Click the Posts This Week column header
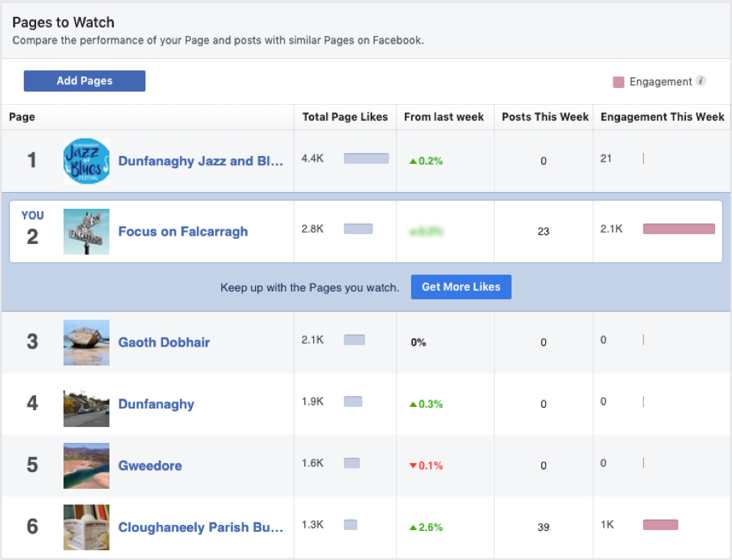The width and height of the screenshot is (732, 560). tap(545, 117)
